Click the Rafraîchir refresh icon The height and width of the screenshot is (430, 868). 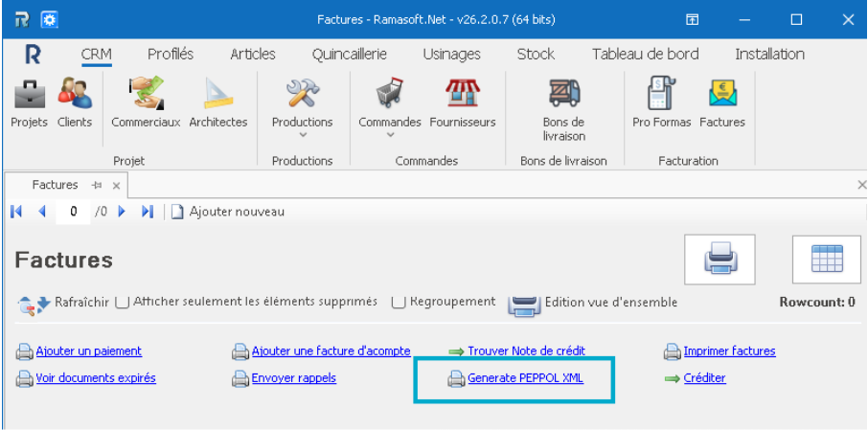[x=34, y=304]
